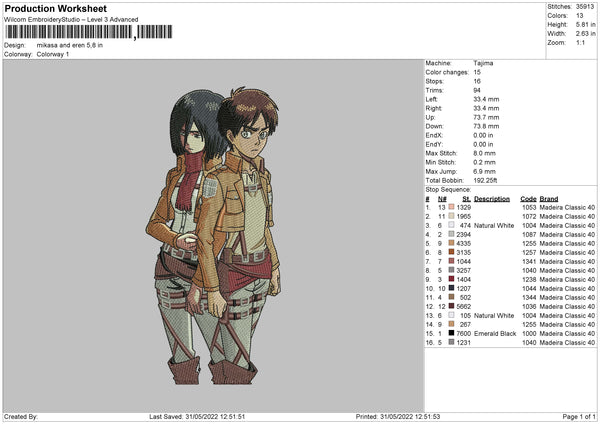Screen dimensions: 600x424
Task: Click the Colors value '13'
Action: (x=579, y=16)
